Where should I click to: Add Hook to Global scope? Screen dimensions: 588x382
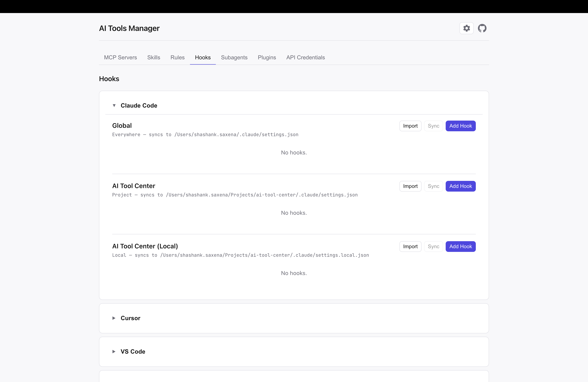click(460, 126)
